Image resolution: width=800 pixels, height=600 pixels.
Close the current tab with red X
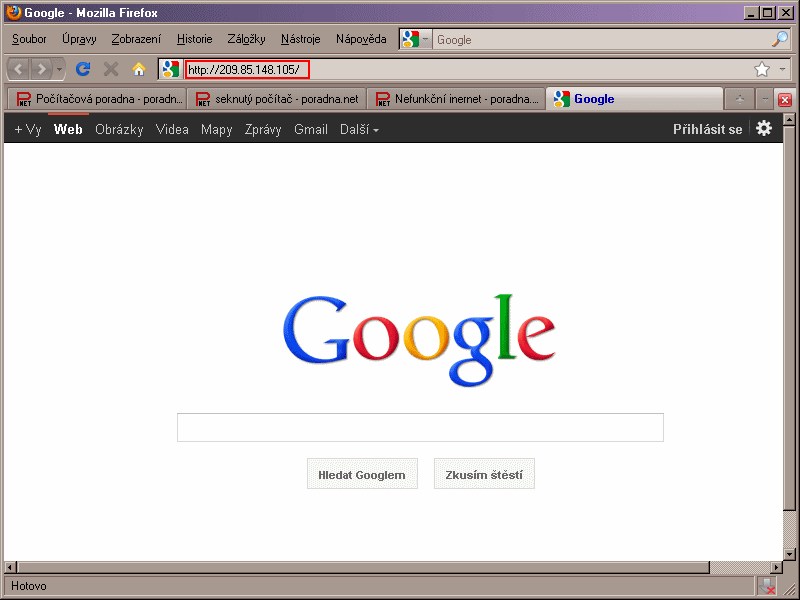click(785, 99)
